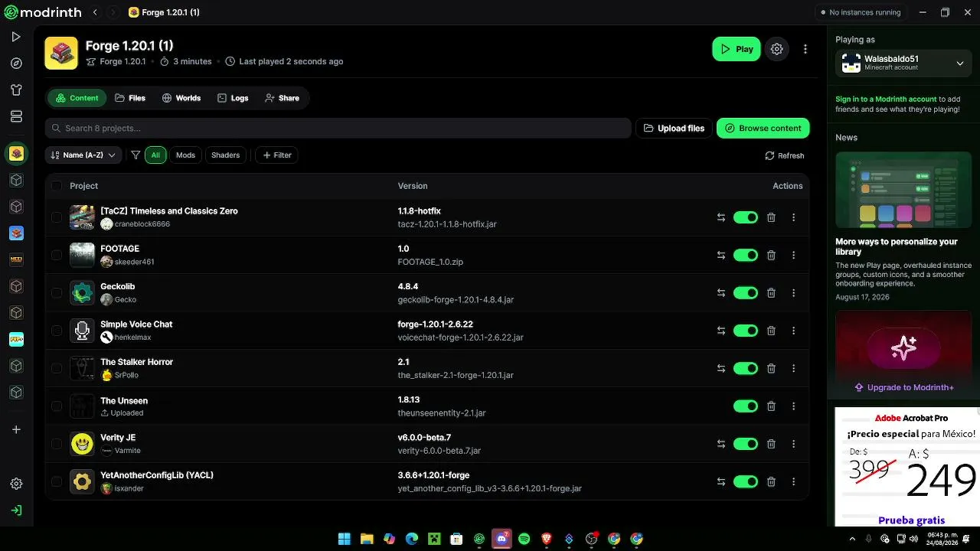The height and width of the screenshot is (551, 980).
Task: Select the Mods filter chip
Action: point(186,155)
